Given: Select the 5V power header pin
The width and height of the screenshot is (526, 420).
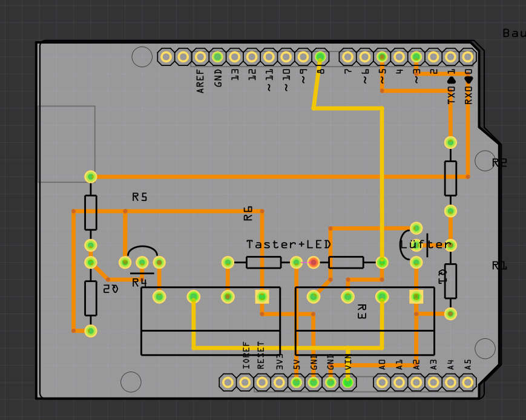Looking at the screenshot, I should [x=297, y=382].
